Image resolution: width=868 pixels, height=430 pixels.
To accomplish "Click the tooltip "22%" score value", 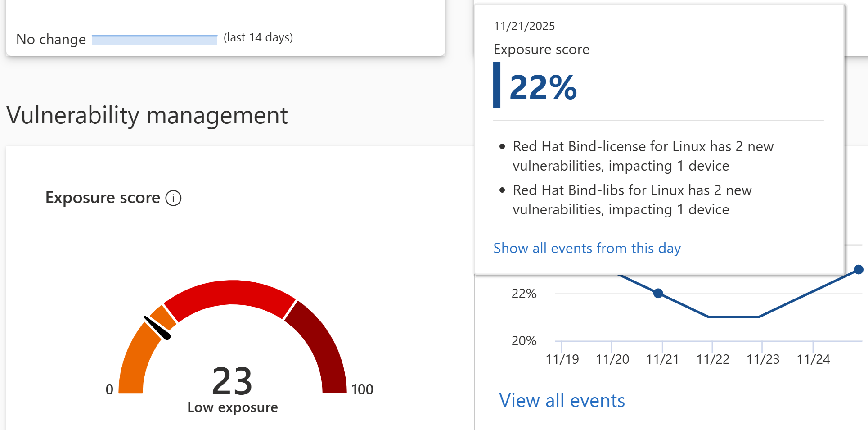I will click(x=543, y=87).
